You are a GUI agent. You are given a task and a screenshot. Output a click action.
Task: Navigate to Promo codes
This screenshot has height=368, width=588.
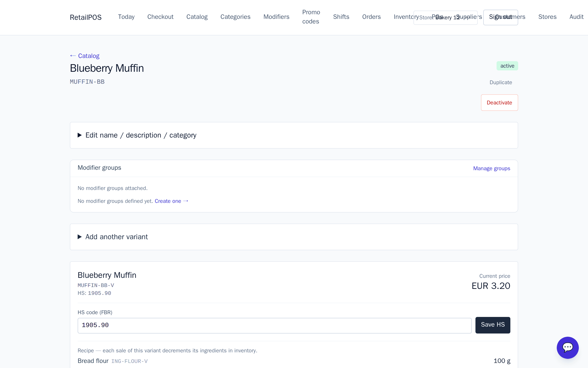[x=311, y=17]
